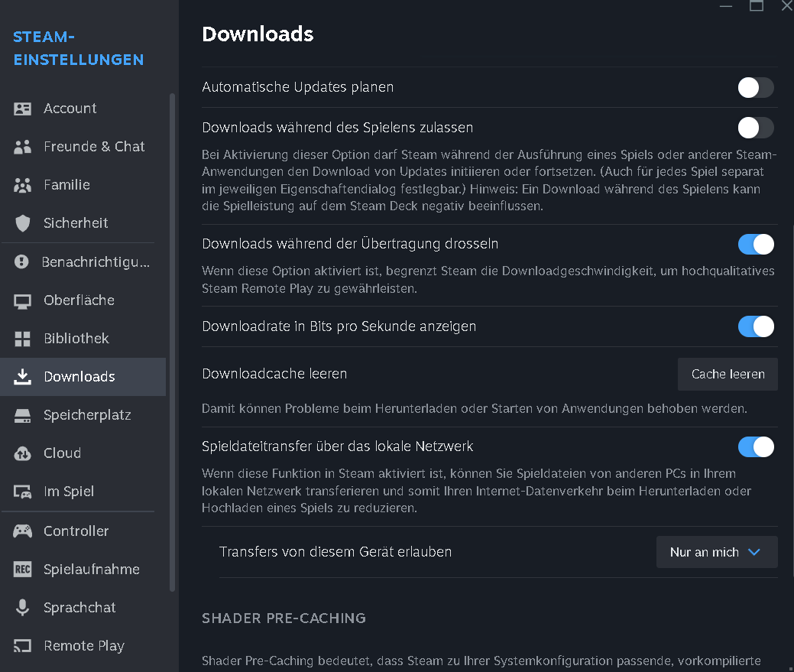794x672 pixels.
Task: Open Bibliothek settings section
Action: [76, 338]
